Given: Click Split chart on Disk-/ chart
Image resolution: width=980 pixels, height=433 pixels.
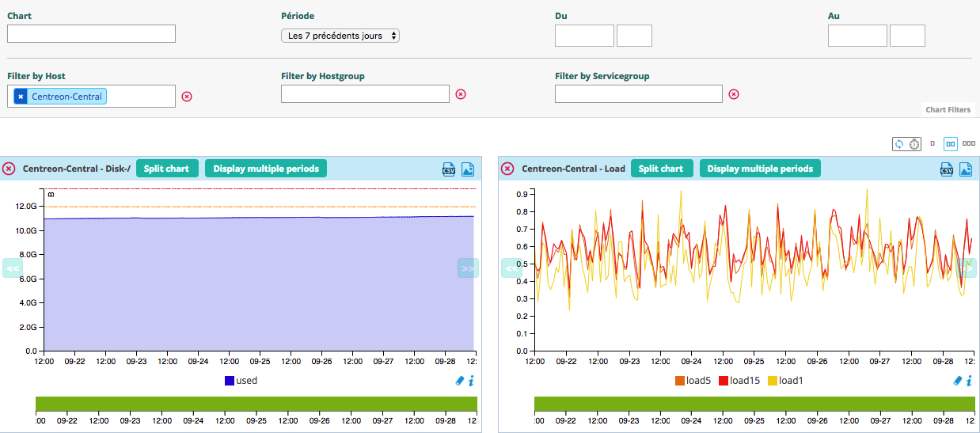Looking at the screenshot, I should tap(166, 169).
